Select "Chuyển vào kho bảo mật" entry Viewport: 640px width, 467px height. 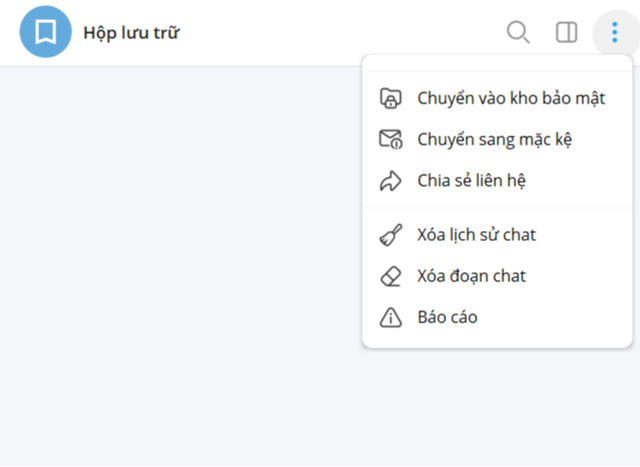[497, 98]
